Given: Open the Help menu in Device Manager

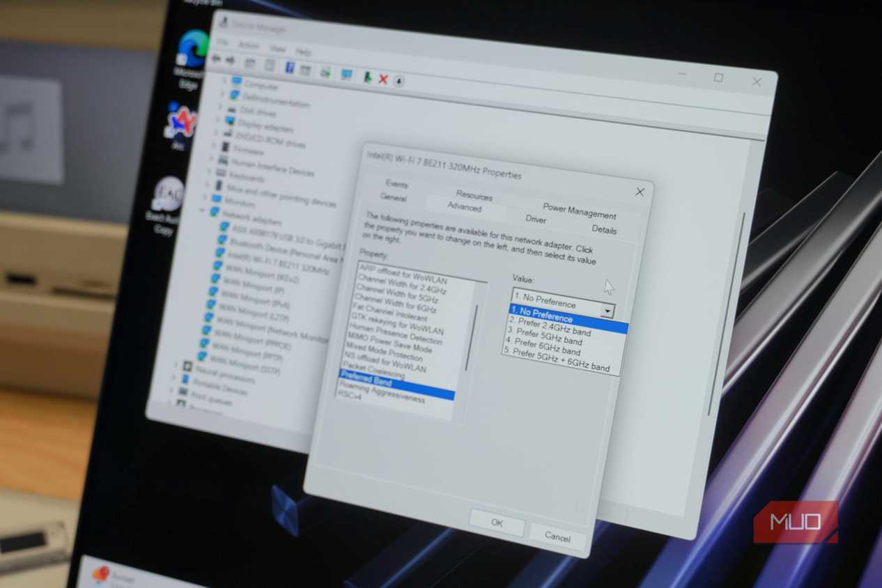Looking at the screenshot, I should coord(303,52).
